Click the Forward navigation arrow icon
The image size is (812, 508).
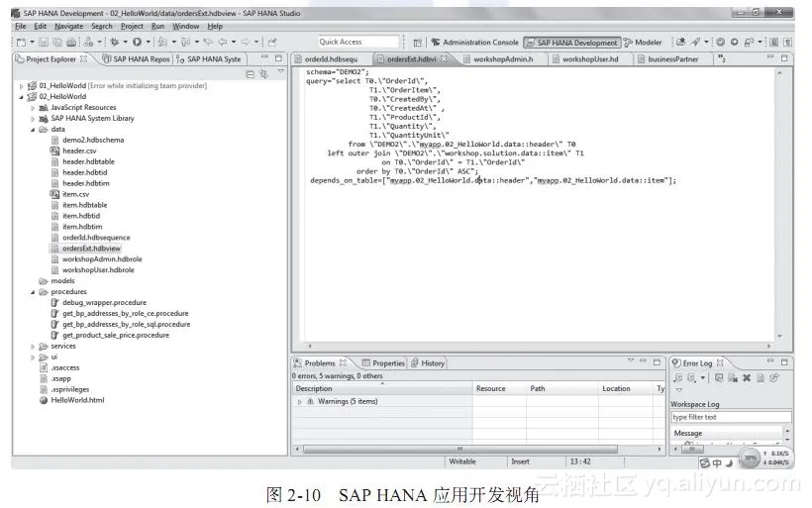(246, 43)
